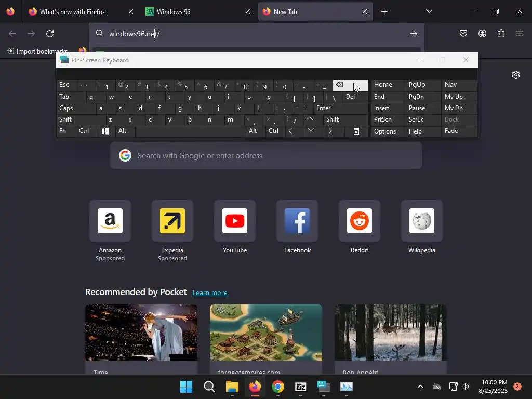Screen dimensions: 532x399
Task: Expand the list all tabs chevron
Action: [429, 11]
